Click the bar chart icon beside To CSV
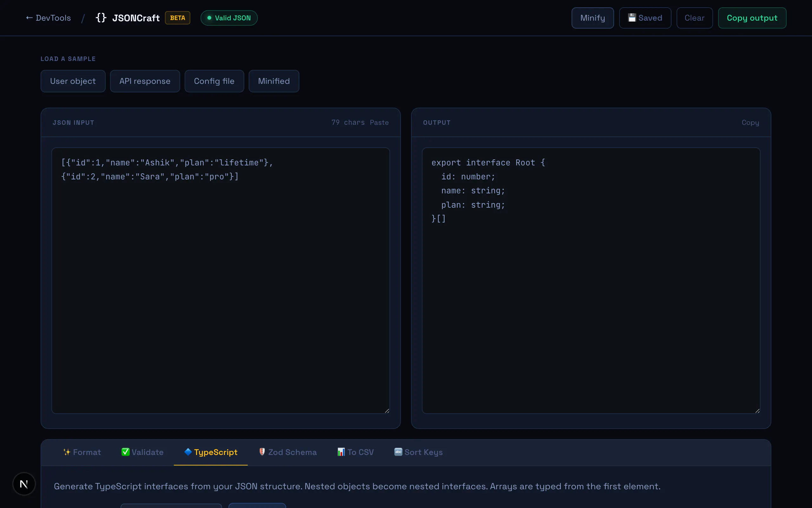 click(341, 452)
